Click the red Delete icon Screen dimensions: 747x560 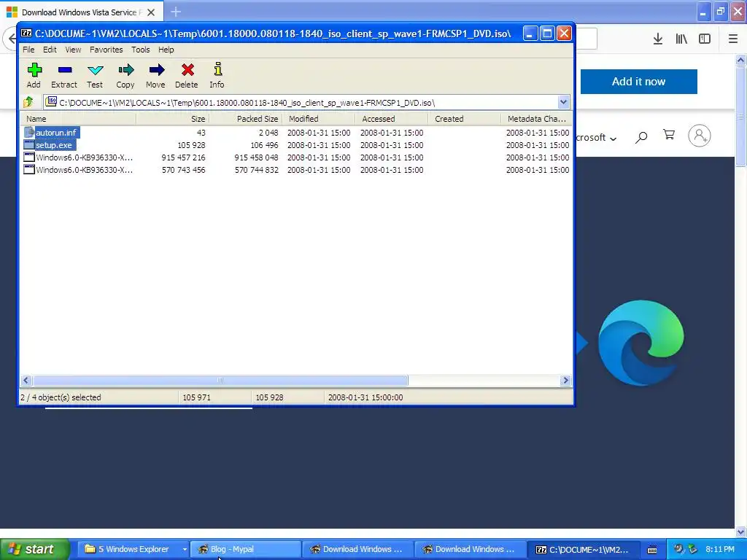(x=187, y=70)
